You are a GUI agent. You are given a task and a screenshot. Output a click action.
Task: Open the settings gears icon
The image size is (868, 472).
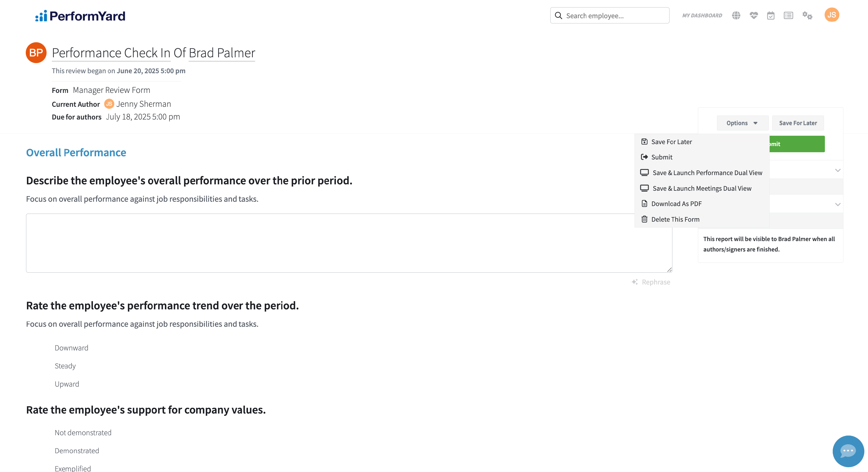(x=807, y=16)
